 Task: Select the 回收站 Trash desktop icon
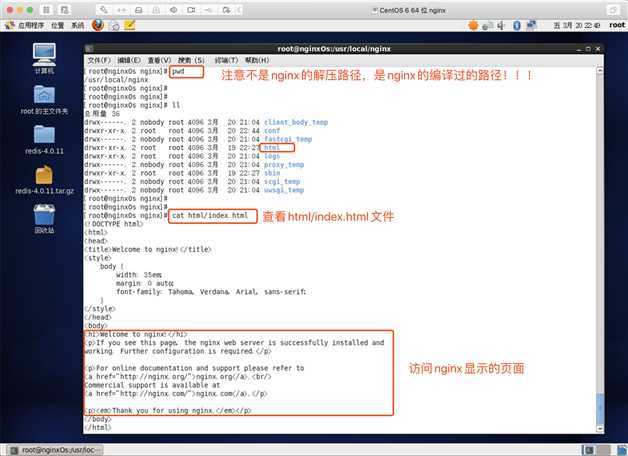point(44,219)
